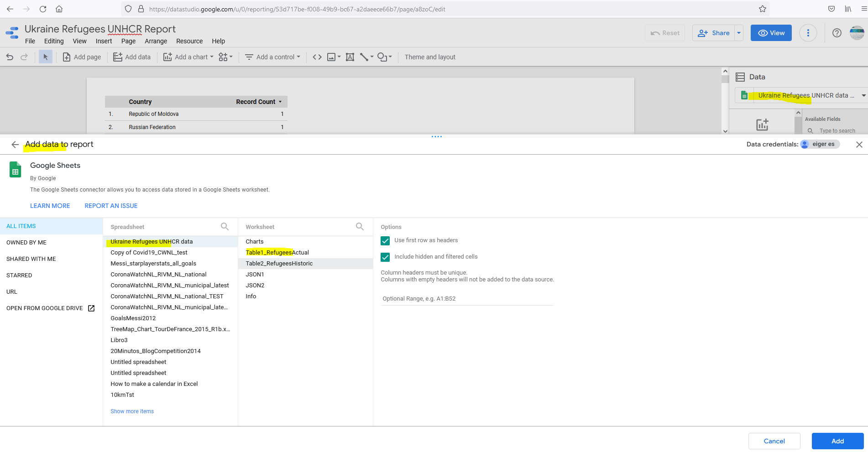Open the line tool dropdown

point(366,57)
